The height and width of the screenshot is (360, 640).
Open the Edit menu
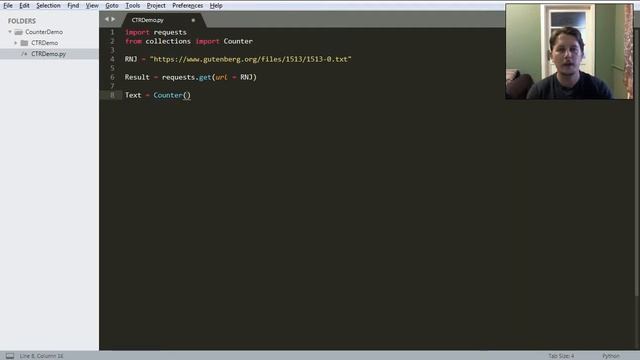(24, 6)
